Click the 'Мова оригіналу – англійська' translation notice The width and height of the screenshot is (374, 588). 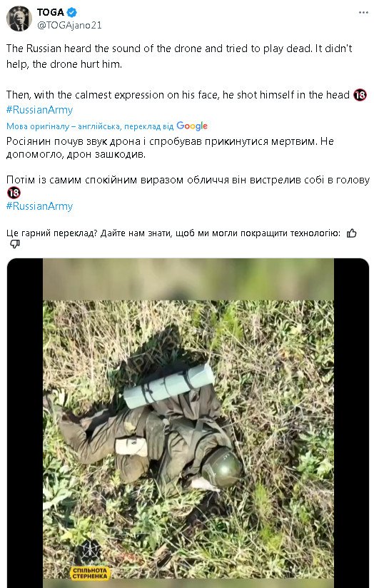pyautogui.click(x=64, y=126)
